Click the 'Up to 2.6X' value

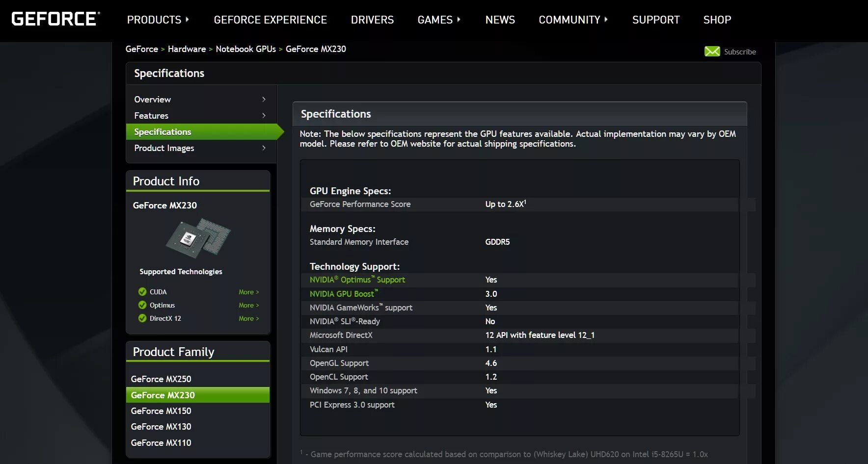click(506, 204)
